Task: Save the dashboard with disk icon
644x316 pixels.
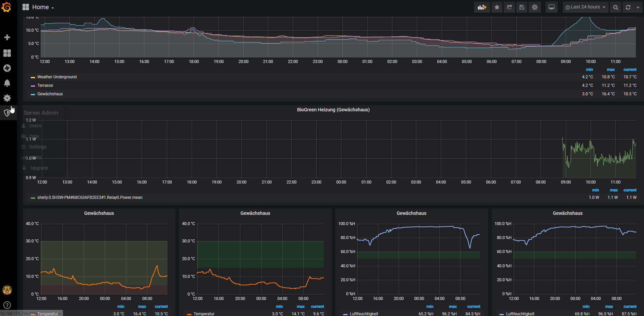Action: (522, 7)
